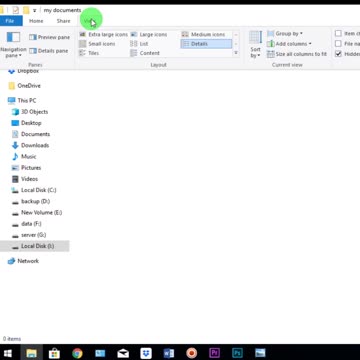Open the Add columns dropdown
Viewport: 360px width, 360px height.
[289, 44]
